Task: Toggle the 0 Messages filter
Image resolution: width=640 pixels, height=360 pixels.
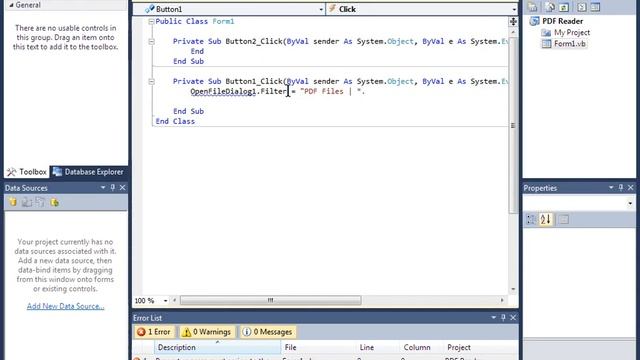Action: click(268, 332)
